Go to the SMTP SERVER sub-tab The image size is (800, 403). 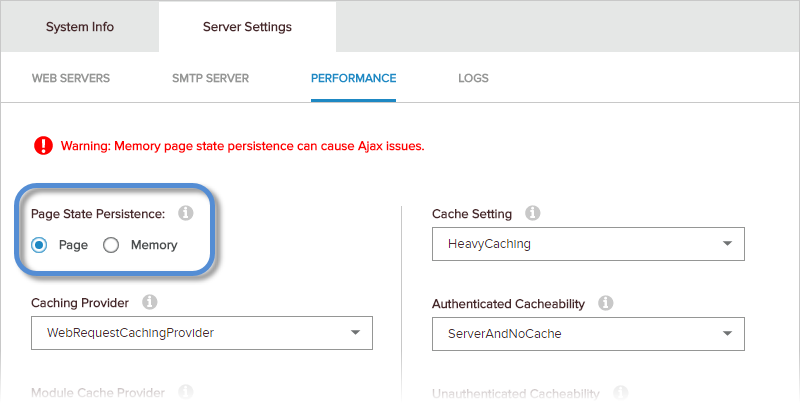pyautogui.click(x=211, y=78)
